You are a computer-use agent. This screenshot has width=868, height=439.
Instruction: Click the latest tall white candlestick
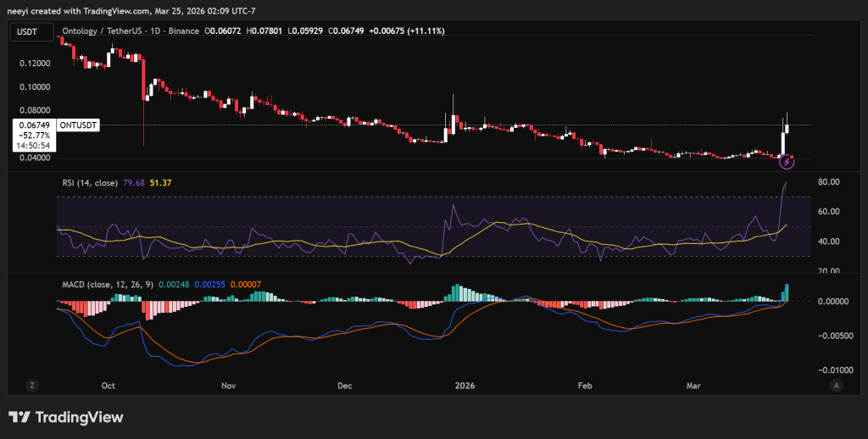tap(782, 142)
